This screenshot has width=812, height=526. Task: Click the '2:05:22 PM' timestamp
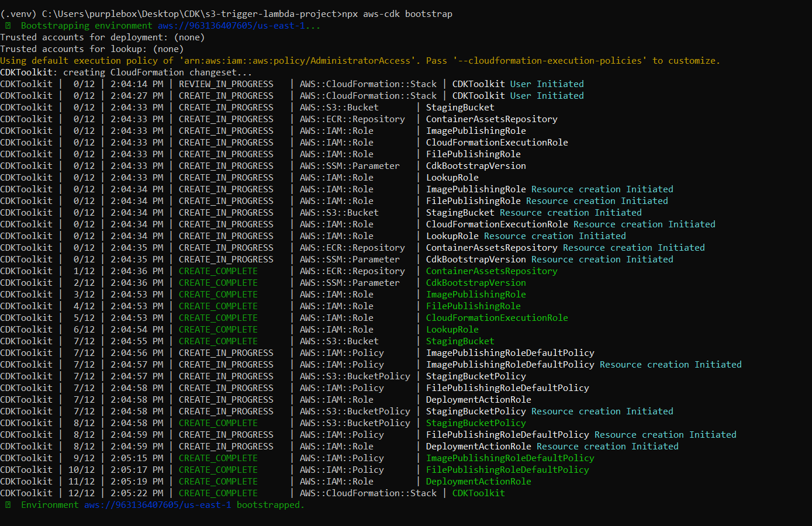pos(137,493)
